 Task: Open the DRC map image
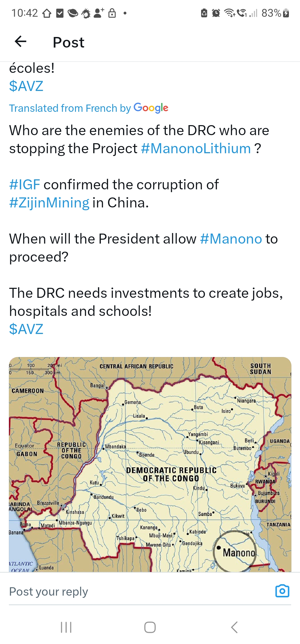coord(150,464)
